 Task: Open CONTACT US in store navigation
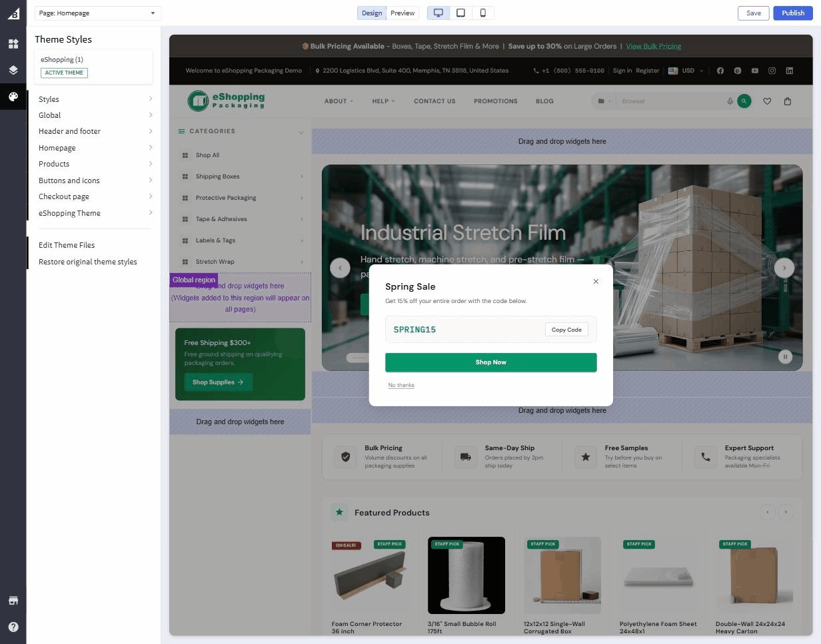pos(434,101)
